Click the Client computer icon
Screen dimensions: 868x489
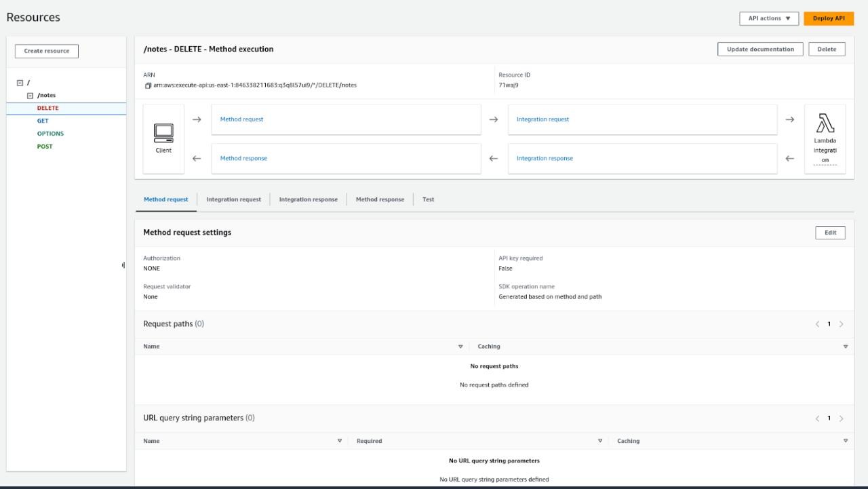[163, 132]
